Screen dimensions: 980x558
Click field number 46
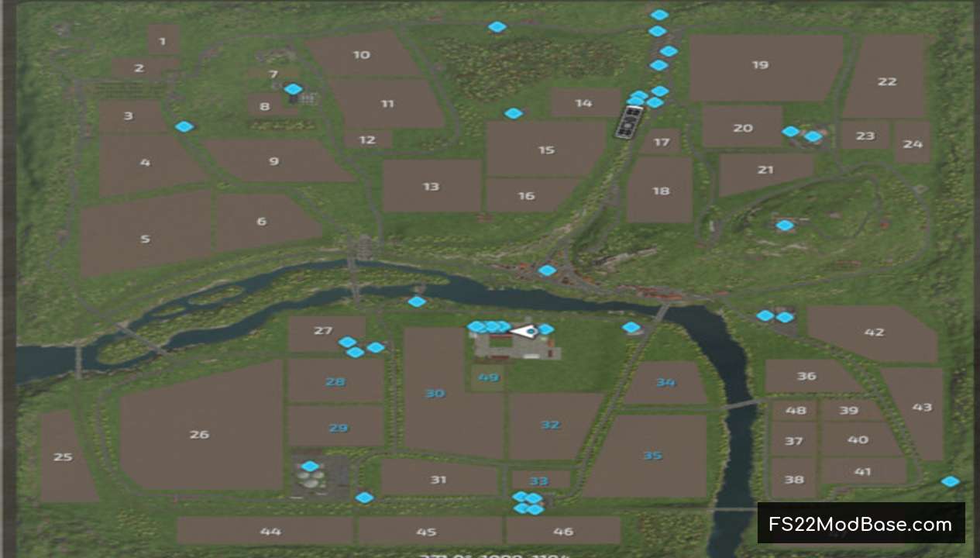[x=564, y=531]
